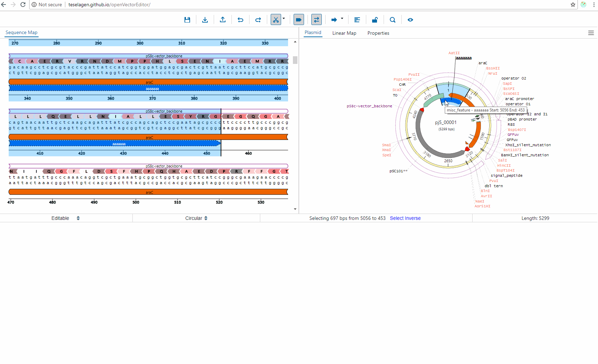
Task: Open the cut sites options dropdown arrow
Action: [x=284, y=18]
